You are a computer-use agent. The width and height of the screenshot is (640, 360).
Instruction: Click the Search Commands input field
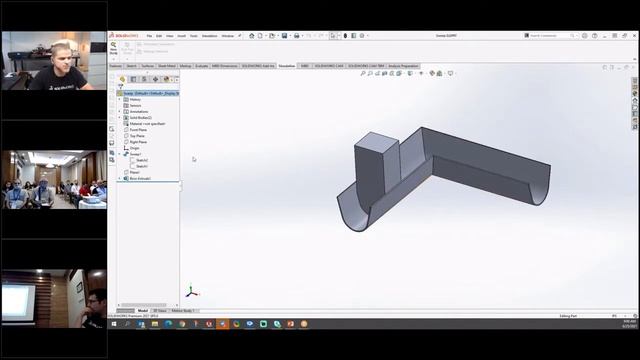coord(549,36)
